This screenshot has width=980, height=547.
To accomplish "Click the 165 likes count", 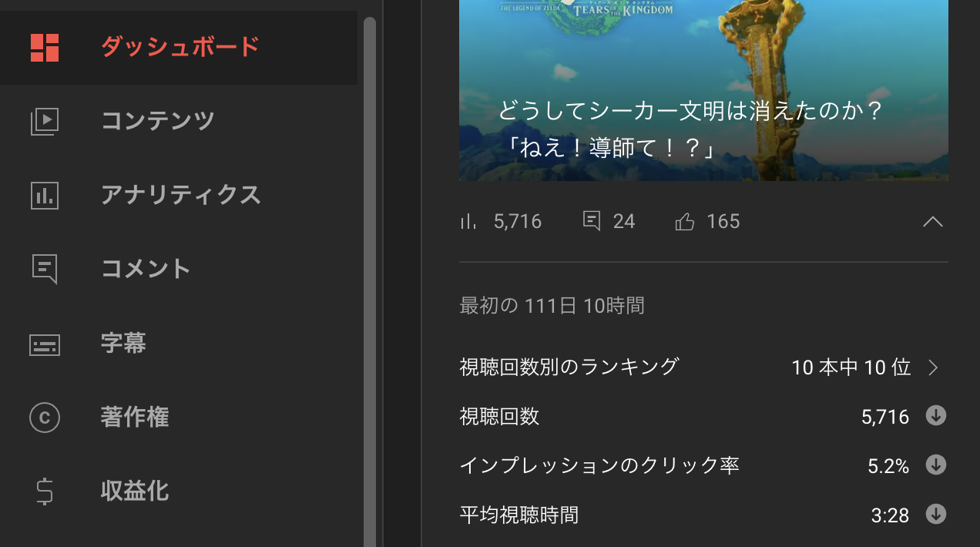I will click(x=723, y=222).
